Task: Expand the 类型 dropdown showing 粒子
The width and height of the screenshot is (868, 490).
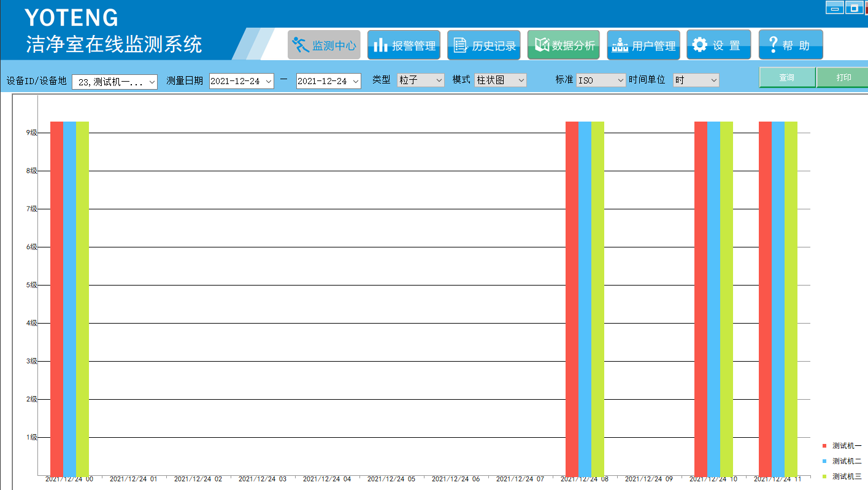Action: click(x=439, y=80)
